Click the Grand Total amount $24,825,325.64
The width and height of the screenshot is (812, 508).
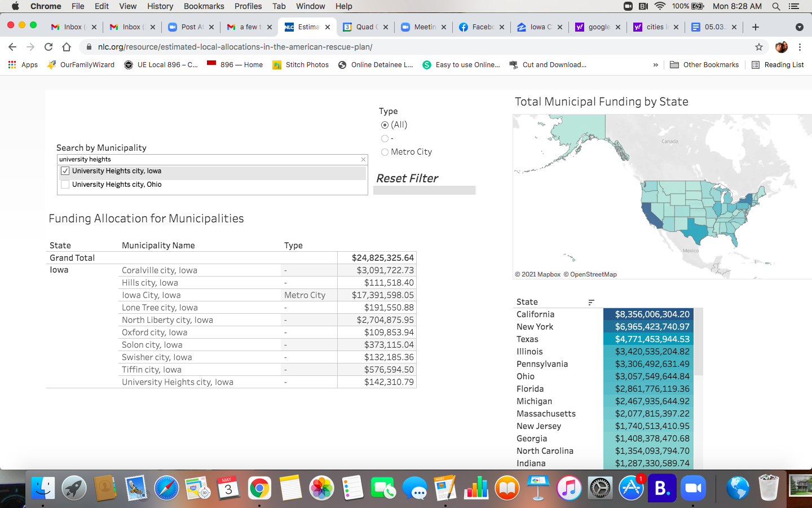point(383,258)
